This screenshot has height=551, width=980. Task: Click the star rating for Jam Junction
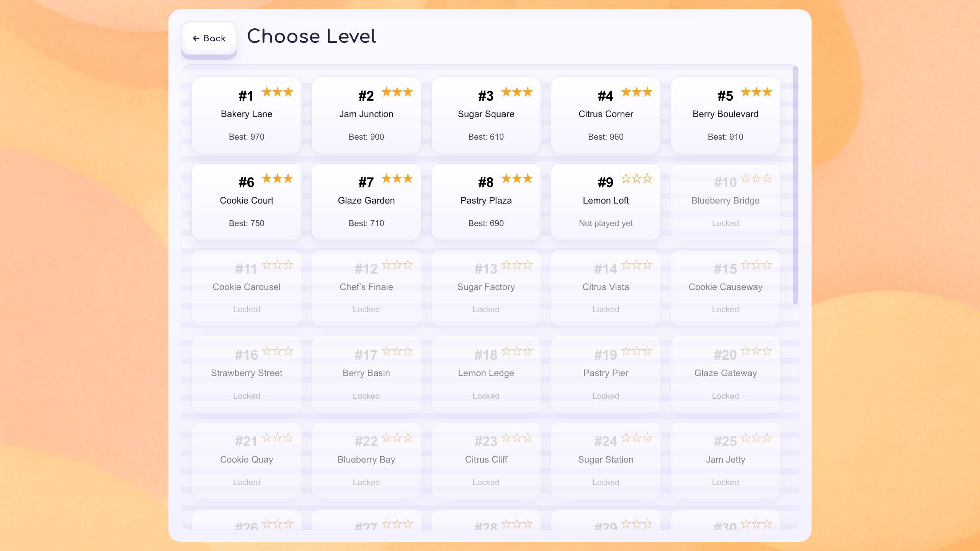click(x=397, y=92)
